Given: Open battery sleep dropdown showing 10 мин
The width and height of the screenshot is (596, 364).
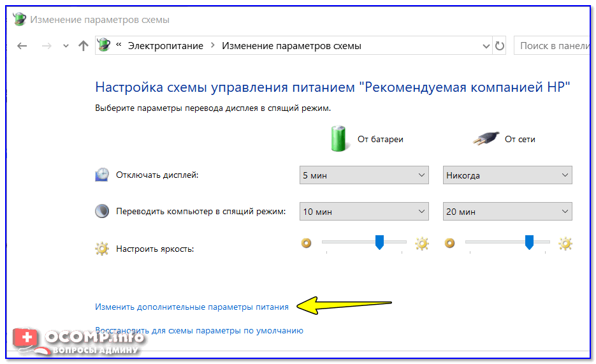Looking at the screenshot, I should pos(364,212).
